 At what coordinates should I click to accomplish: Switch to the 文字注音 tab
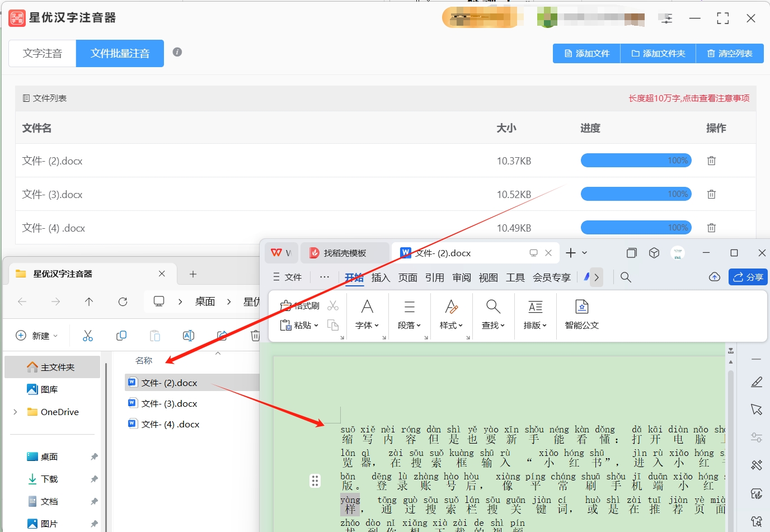coord(43,54)
